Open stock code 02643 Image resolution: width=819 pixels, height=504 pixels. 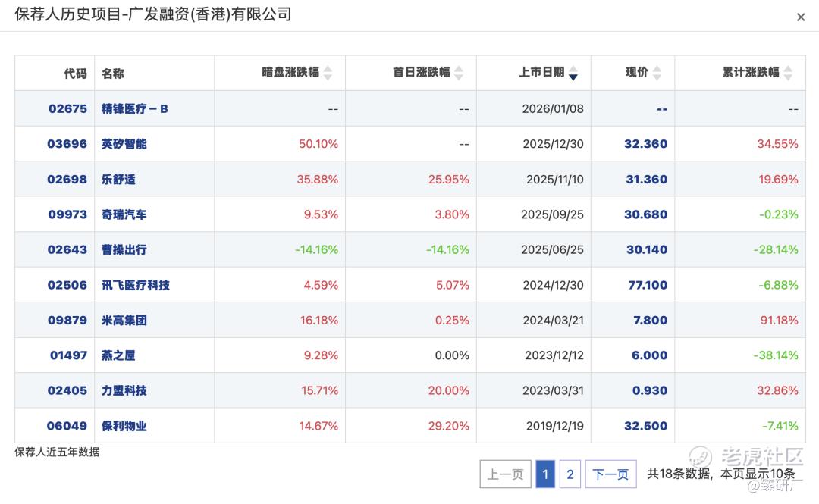(x=67, y=249)
